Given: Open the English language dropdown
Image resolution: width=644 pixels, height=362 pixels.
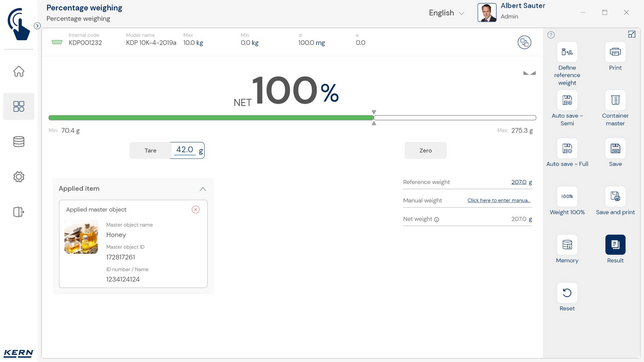Looking at the screenshot, I should 446,13.
